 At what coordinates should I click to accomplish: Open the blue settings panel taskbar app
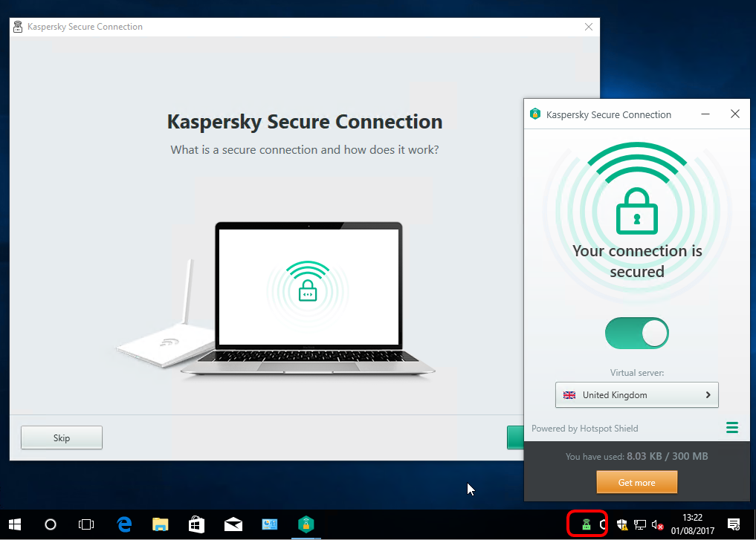(x=270, y=524)
